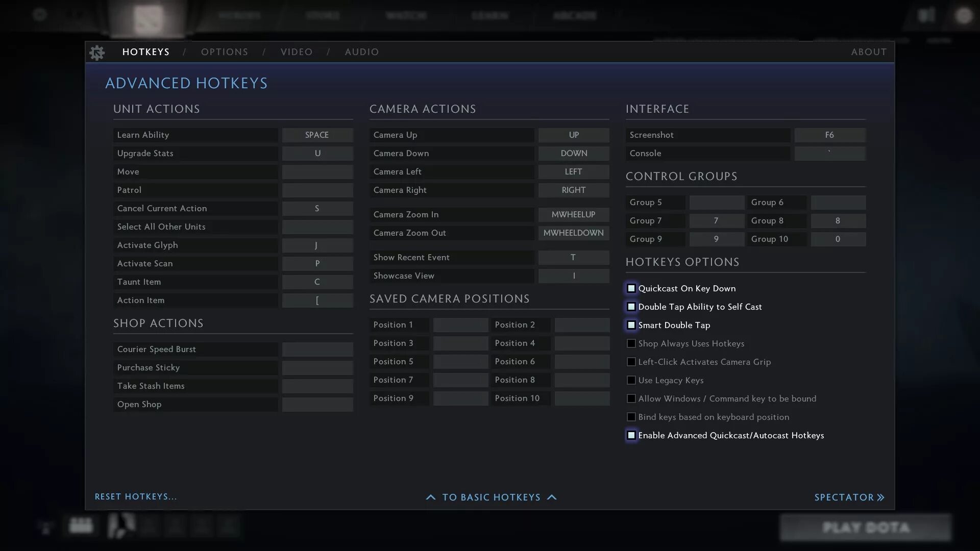
Task: Set key for camera Position 8
Action: click(x=582, y=380)
